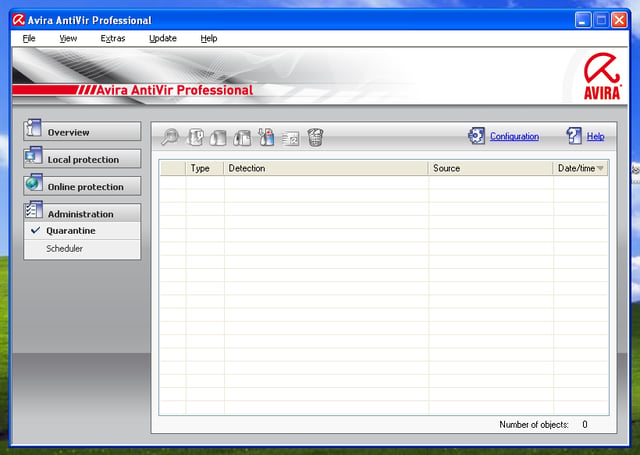Collapse the Administration section
The width and height of the screenshot is (640, 455).
[82, 213]
